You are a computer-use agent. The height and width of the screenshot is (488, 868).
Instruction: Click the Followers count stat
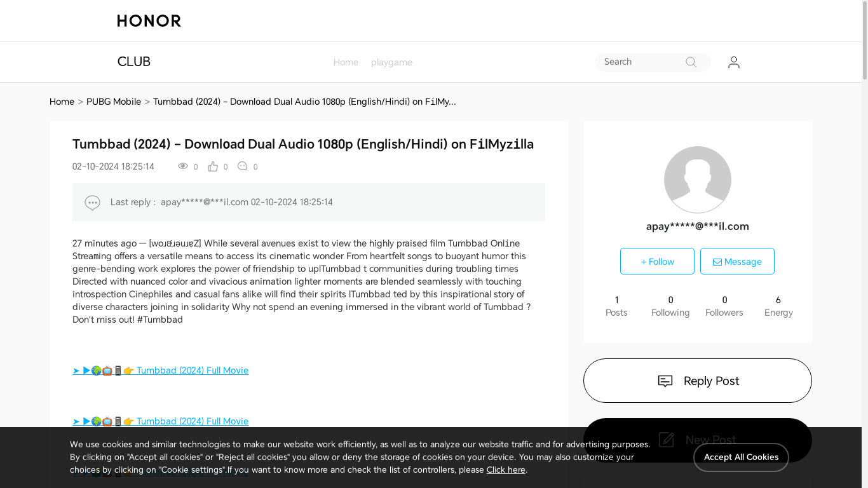(x=724, y=306)
